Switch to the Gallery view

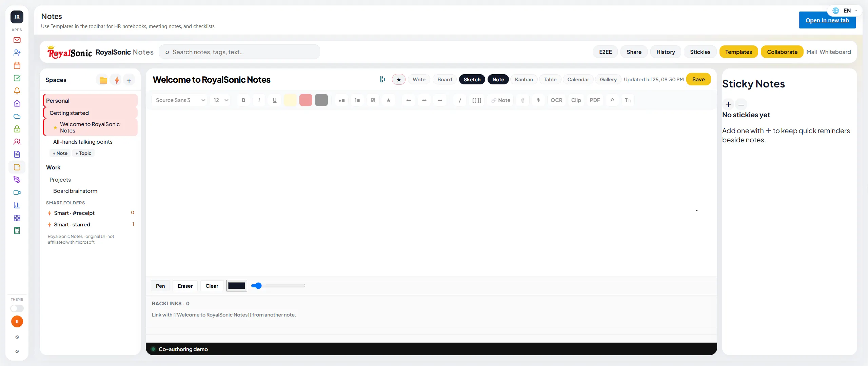tap(608, 80)
